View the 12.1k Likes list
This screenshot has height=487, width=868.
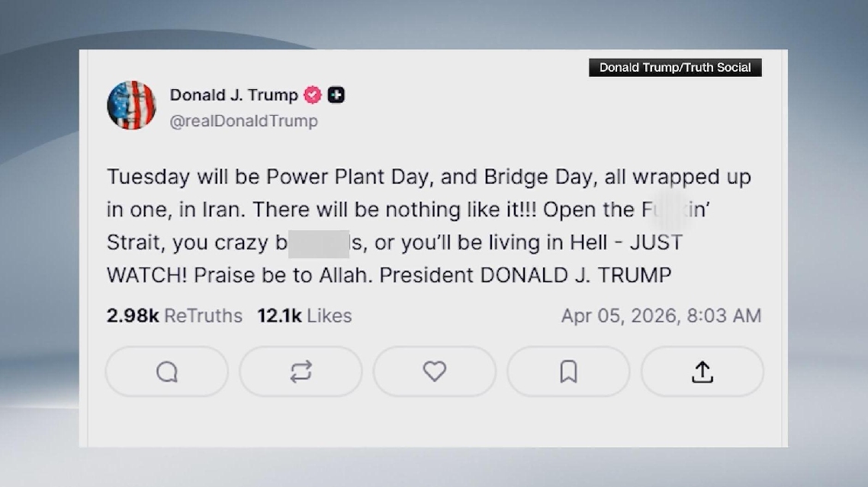pyautogui.click(x=304, y=316)
